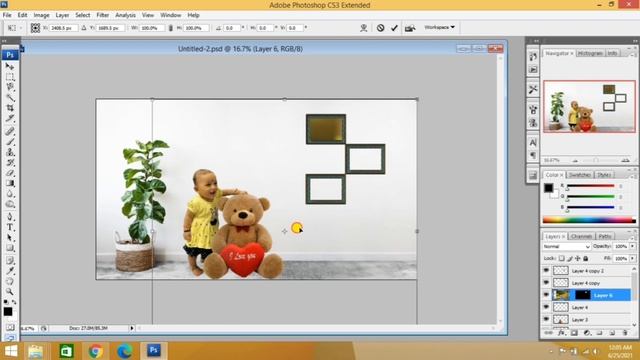Switch to the Paths tab
Screen dimensions: 640x360
click(x=605, y=236)
